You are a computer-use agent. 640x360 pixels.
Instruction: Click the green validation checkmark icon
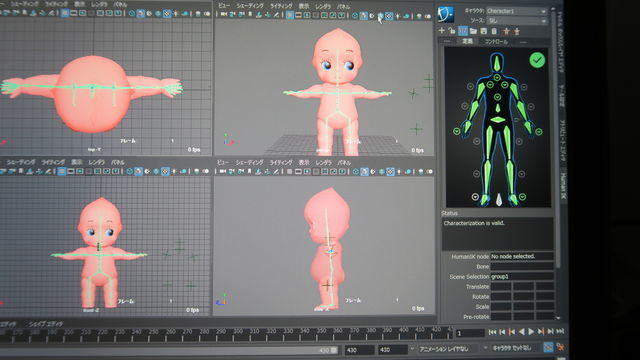537,60
